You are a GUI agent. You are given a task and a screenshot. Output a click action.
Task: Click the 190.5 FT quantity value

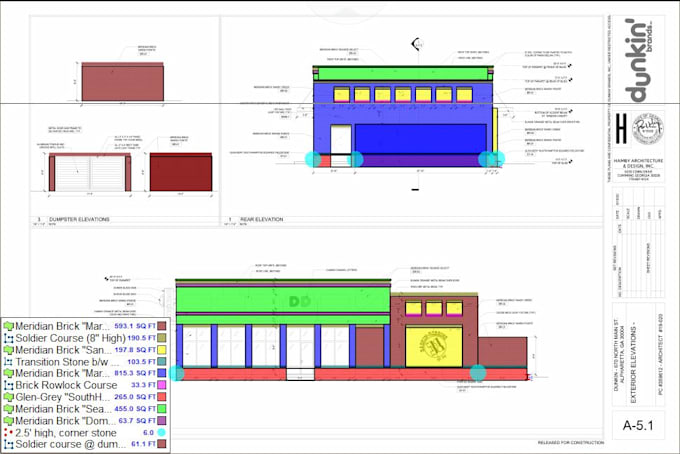[x=141, y=338]
